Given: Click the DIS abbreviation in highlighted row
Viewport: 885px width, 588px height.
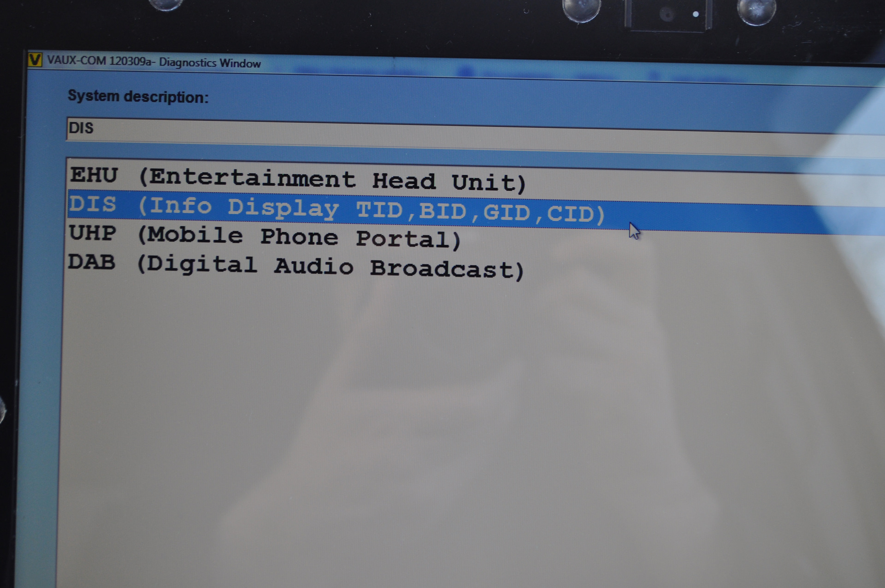Looking at the screenshot, I should [x=92, y=204].
